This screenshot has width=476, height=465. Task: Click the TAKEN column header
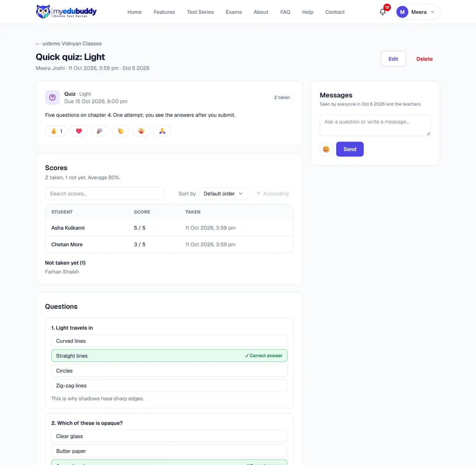click(193, 212)
